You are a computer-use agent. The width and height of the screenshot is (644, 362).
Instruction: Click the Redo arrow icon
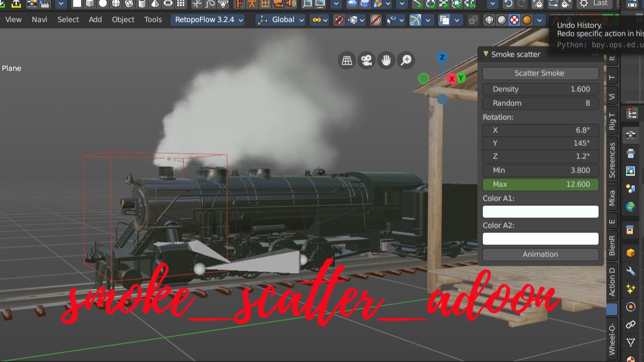pos(521,4)
